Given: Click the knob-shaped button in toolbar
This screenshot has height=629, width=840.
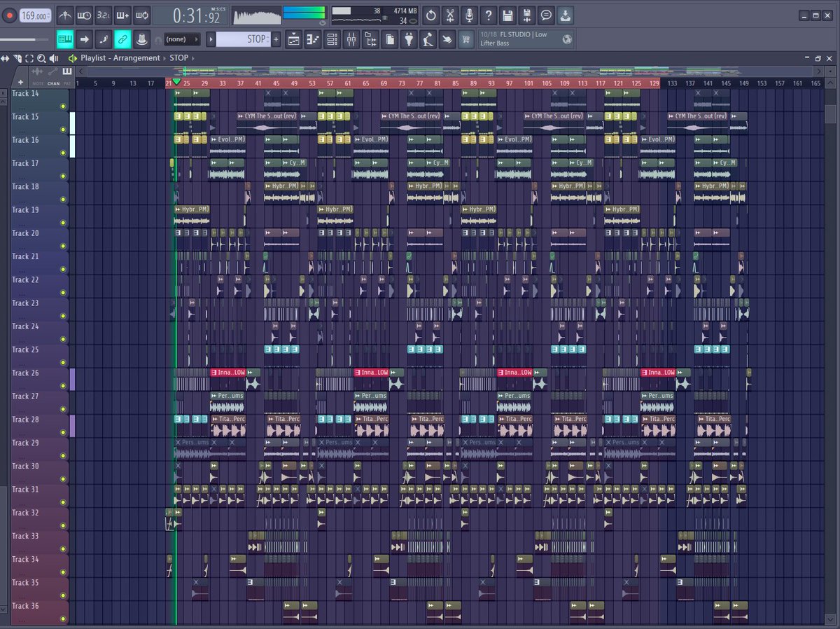Looking at the screenshot, I should [x=141, y=39].
